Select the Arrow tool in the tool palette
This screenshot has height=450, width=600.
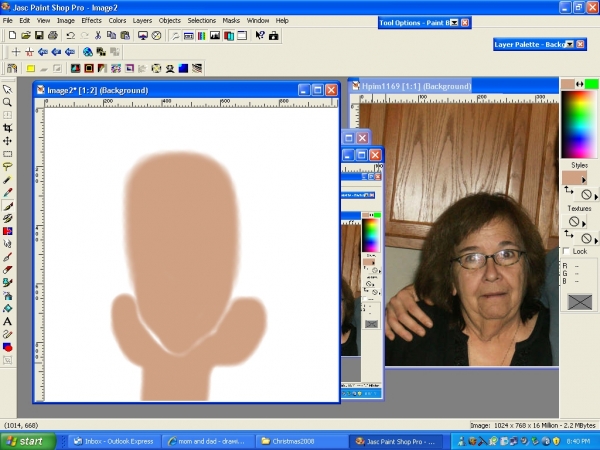coord(7,90)
